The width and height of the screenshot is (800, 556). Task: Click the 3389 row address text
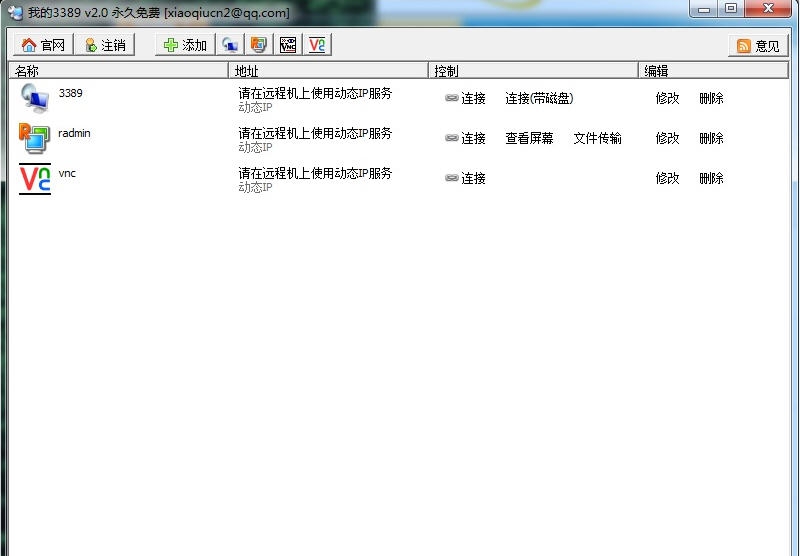315,93
